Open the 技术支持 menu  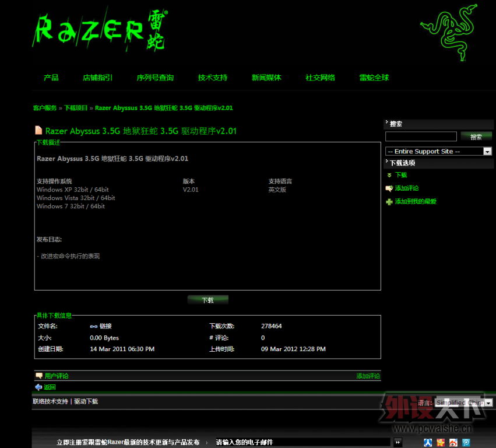tap(213, 78)
